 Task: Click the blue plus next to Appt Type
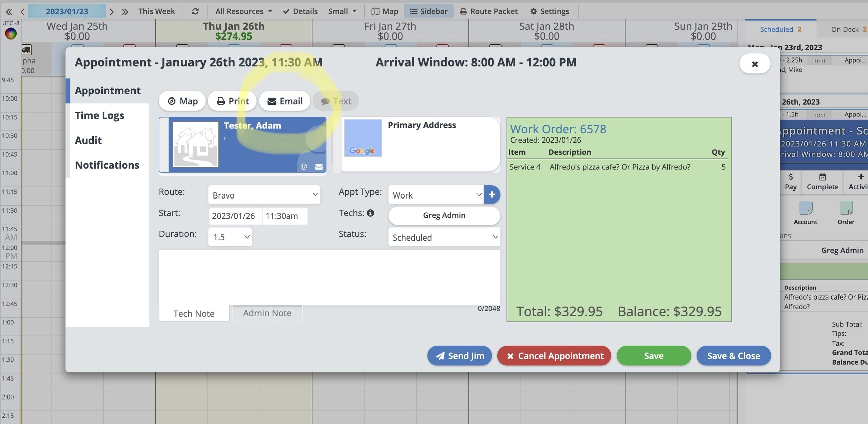492,195
